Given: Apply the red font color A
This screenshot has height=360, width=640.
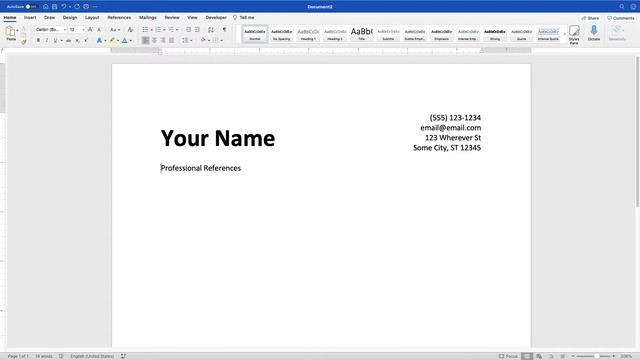Looking at the screenshot, I should (125, 40).
